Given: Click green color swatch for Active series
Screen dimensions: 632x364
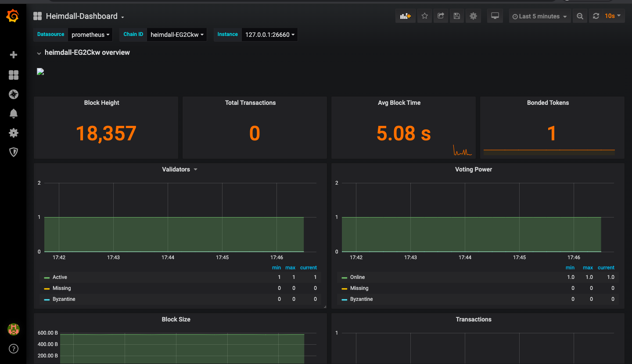Looking at the screenshot, I should (47, 278).
